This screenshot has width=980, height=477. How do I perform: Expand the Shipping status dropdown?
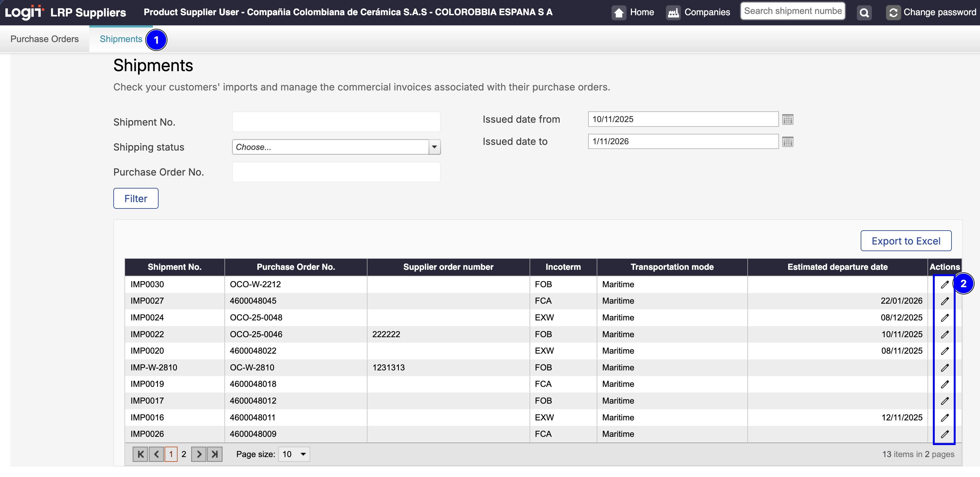(x=434, y=147)
